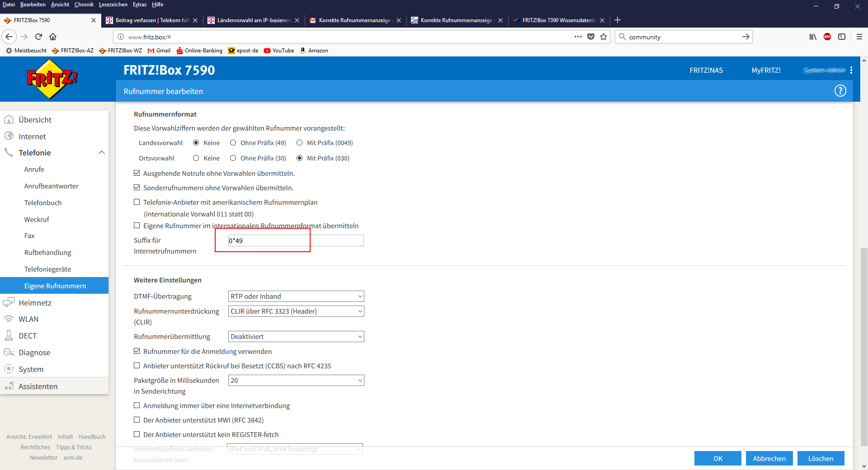Open the Anrufe submenu
Image resolution: width=868 pixels, height=470 pixels.
tap(34, 169)
